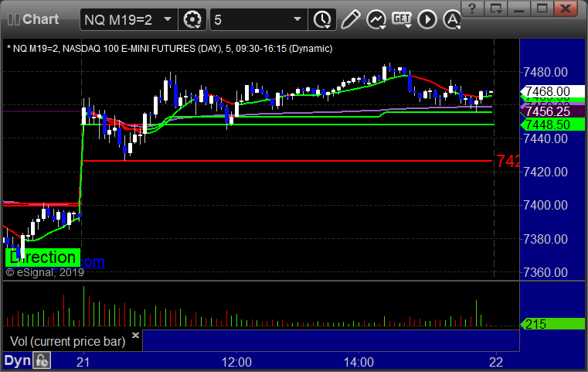Viewport: 588px width, 372px height.
Task: Open the symbol settings gear icon
Action: 192,19
